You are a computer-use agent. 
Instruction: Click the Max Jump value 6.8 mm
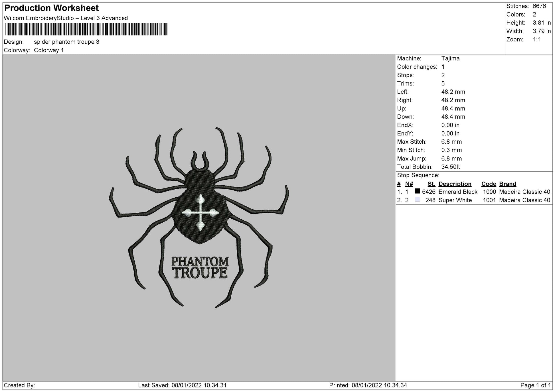[451, 159]
